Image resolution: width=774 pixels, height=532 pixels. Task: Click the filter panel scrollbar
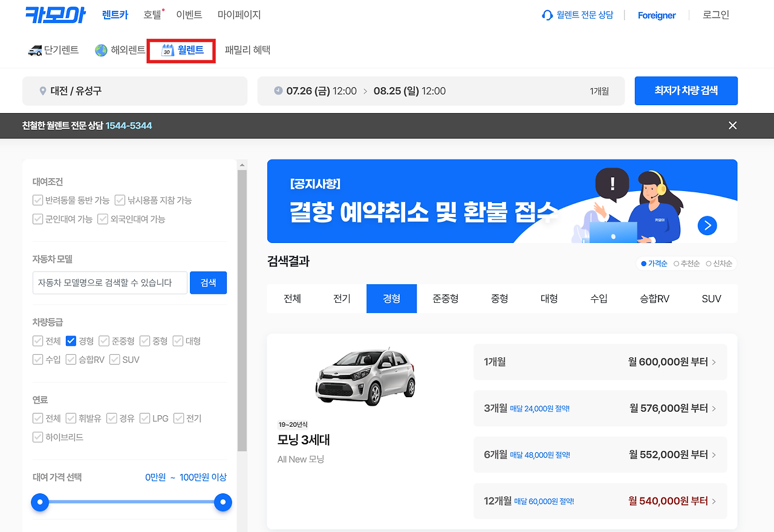coord(242,310)
